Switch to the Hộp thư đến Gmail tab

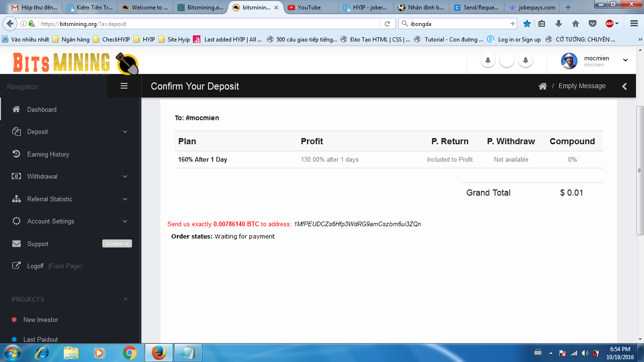[x=35, y=7]
